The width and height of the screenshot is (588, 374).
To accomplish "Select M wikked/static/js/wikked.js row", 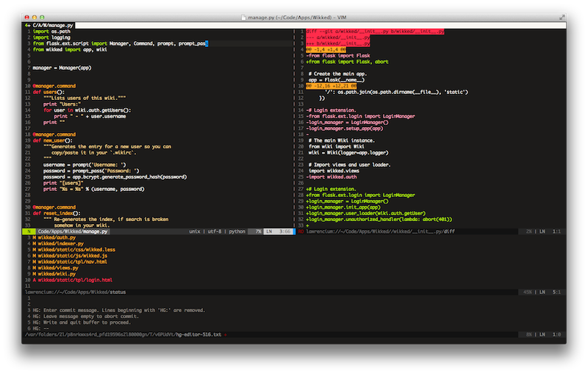I will point(70,256).
